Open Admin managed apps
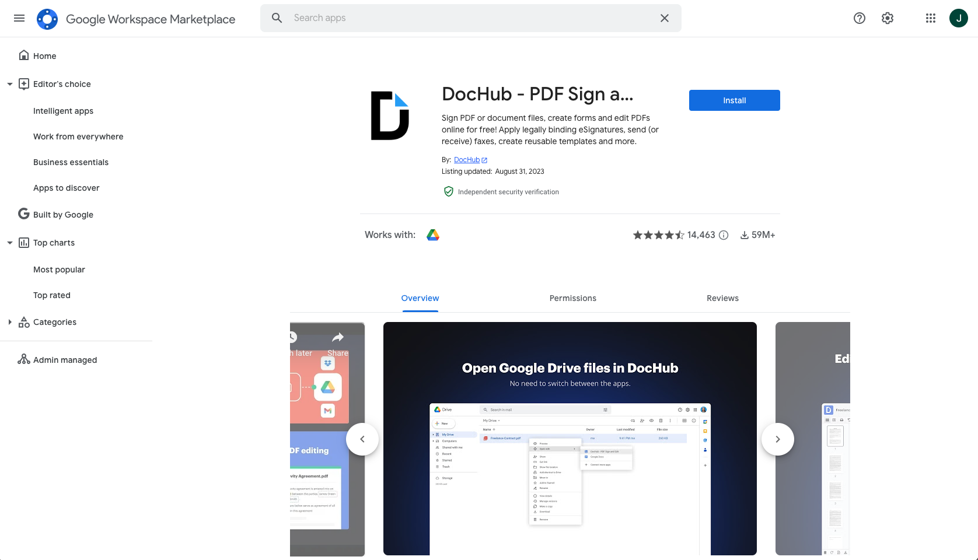 pos(65,360)
